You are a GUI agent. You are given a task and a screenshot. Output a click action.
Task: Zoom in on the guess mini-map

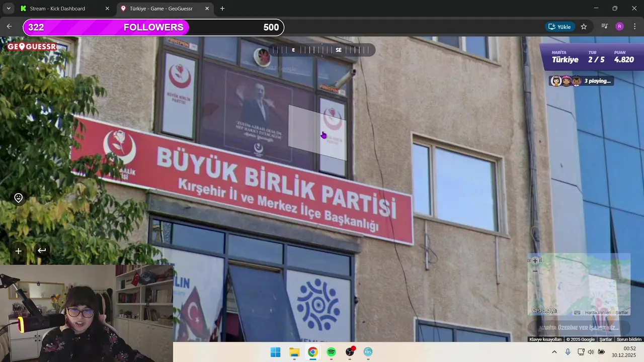535,260
